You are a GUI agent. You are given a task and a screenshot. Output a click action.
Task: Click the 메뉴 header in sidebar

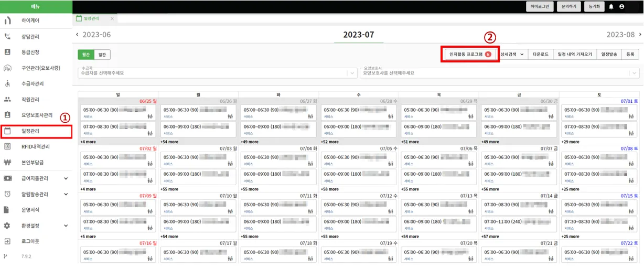(36, 6)
